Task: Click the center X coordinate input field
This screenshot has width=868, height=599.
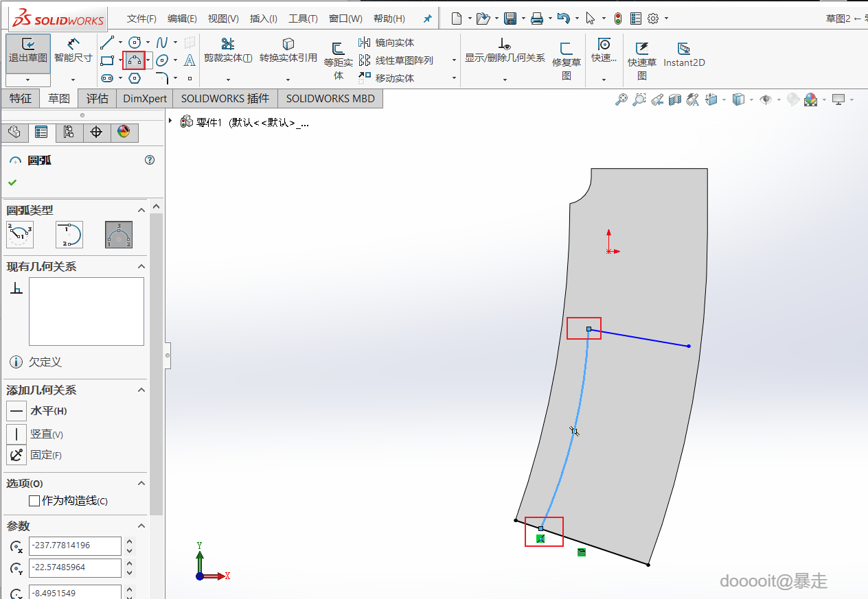Action: point(75,546)
